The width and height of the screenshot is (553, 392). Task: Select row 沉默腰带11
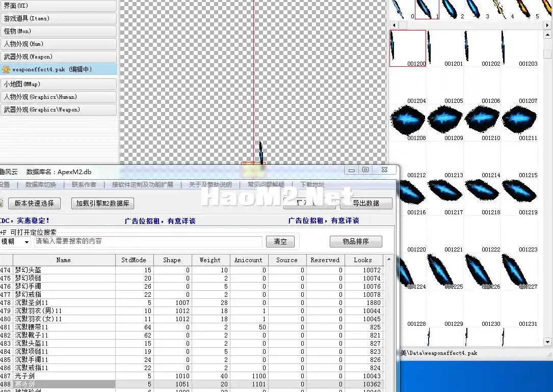[191, 327]
